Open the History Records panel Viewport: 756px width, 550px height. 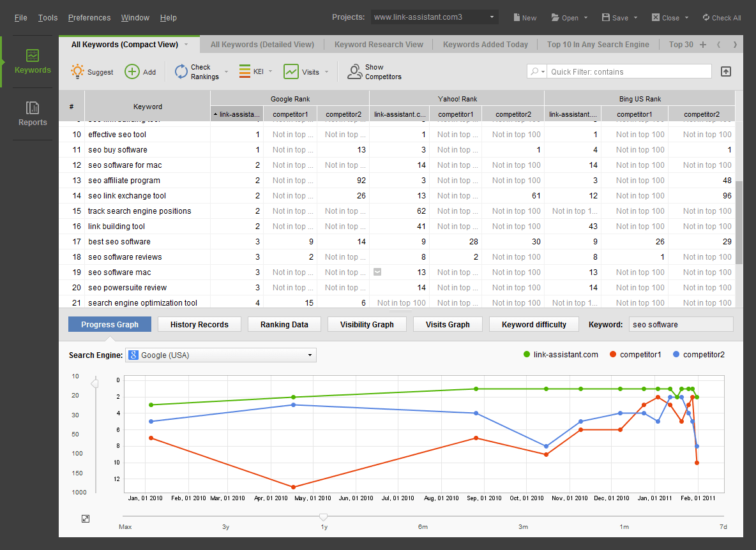click(199, 325)
